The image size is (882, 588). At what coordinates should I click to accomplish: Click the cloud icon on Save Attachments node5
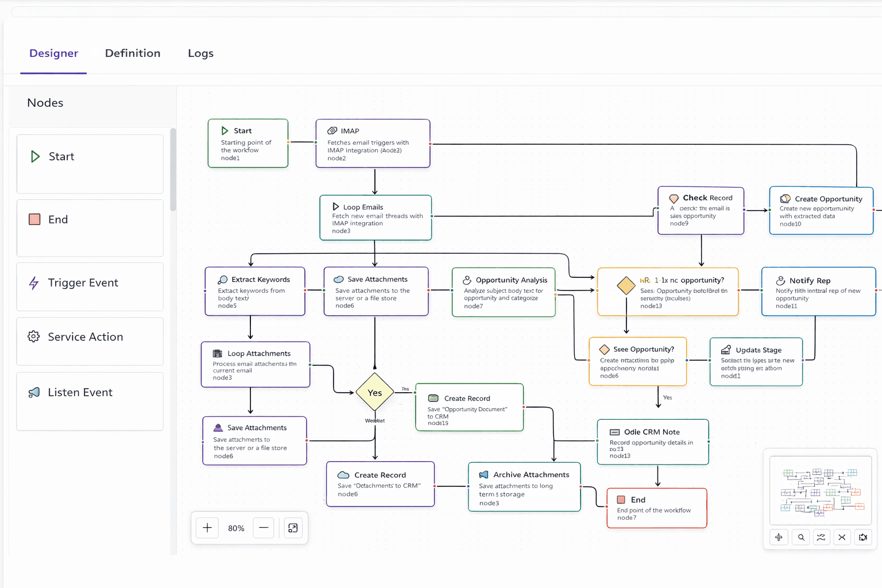(x=339, y=280)
